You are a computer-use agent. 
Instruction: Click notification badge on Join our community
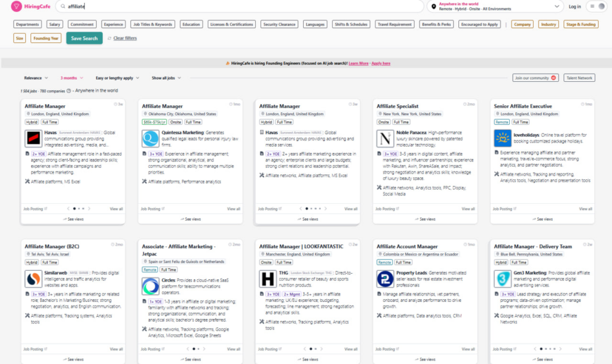(553, 78)
